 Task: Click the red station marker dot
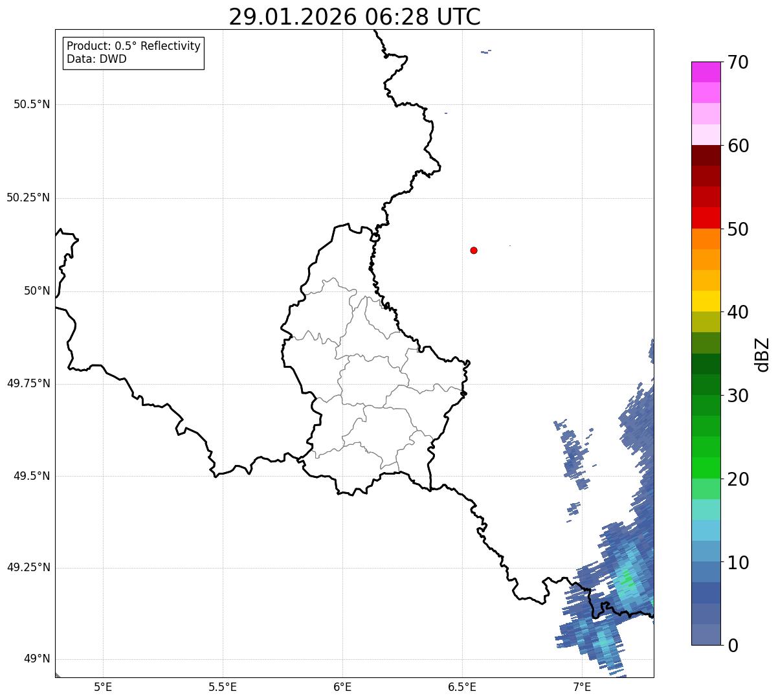click(x=474, y=250)
